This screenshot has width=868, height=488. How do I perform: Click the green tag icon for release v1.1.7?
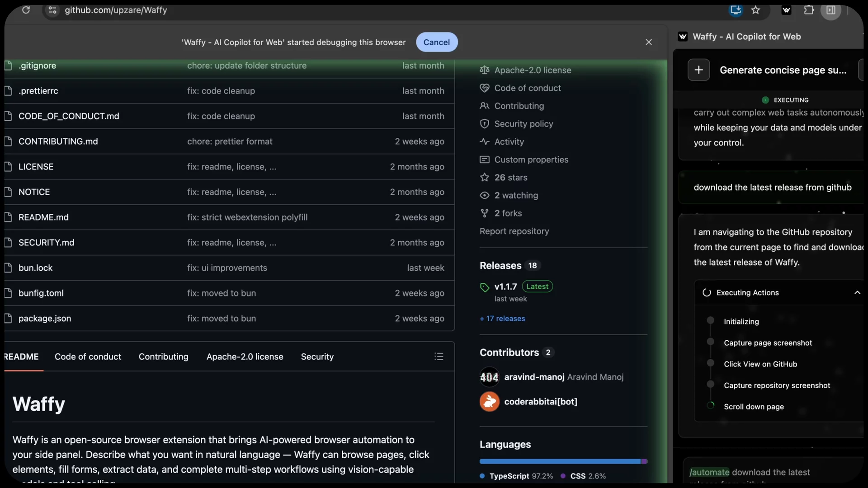point(485,287)
